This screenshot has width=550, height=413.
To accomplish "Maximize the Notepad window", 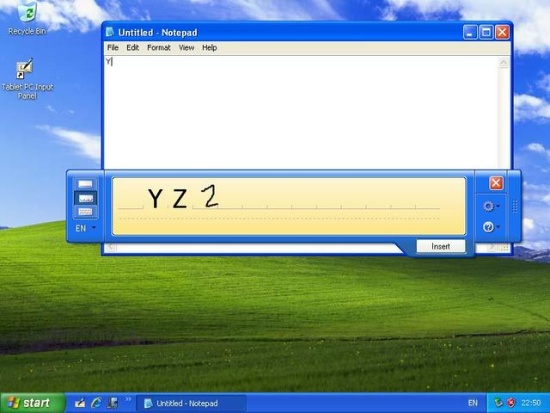I will tap(486, 32).
